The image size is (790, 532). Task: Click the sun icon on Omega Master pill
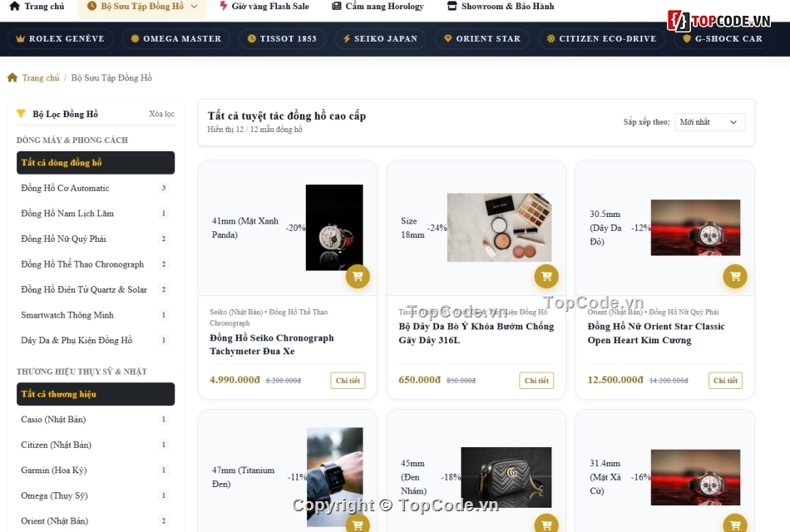135,39
